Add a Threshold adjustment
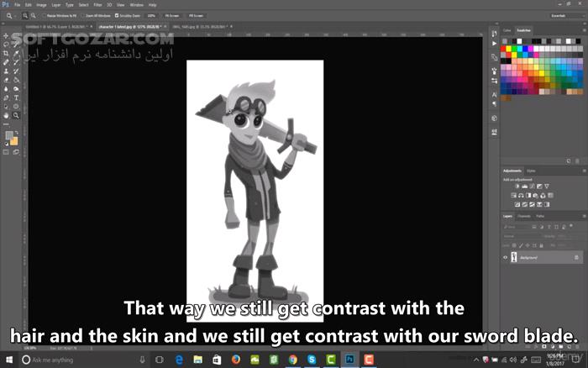This screenshot has width=588, height=368. (x=532, y=204)
